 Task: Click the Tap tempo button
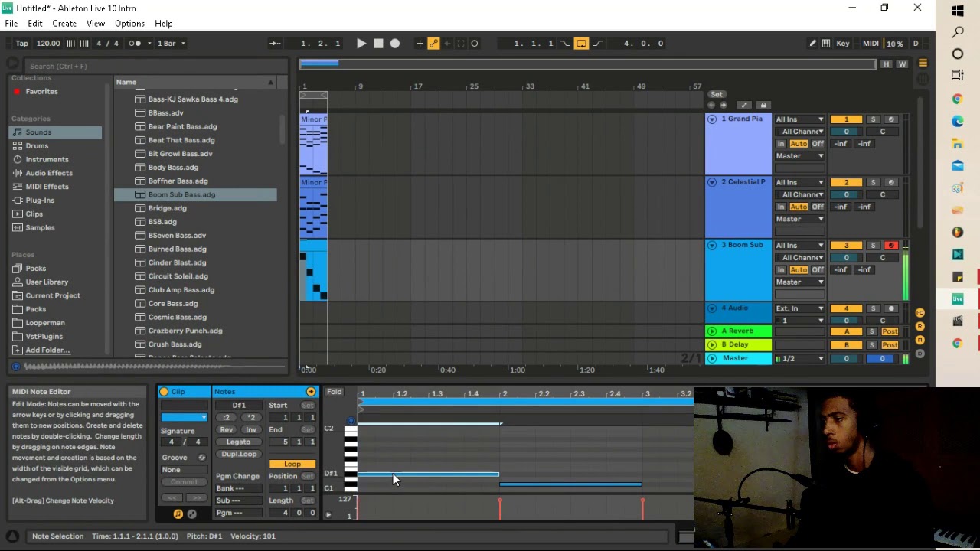point(22,44)
